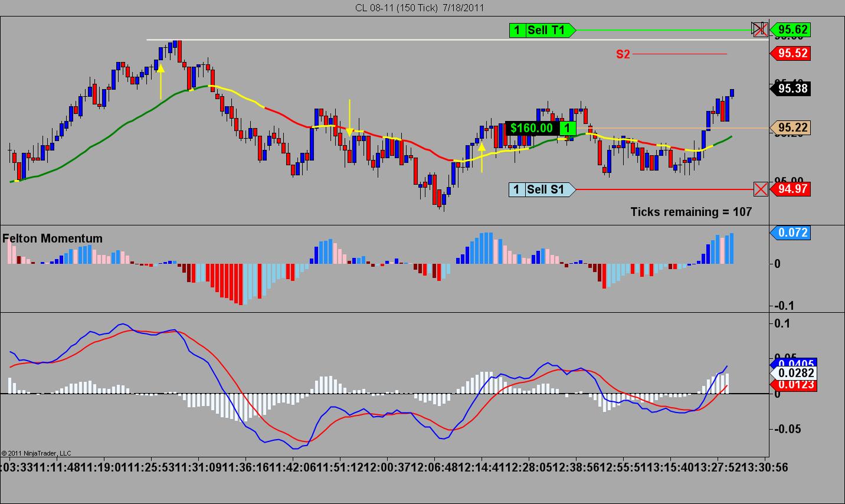Viewport: 845px width, 504px height.
Task: Click the green position quantity 1 box
Action: pyautogui.click(x=567, y=128)
